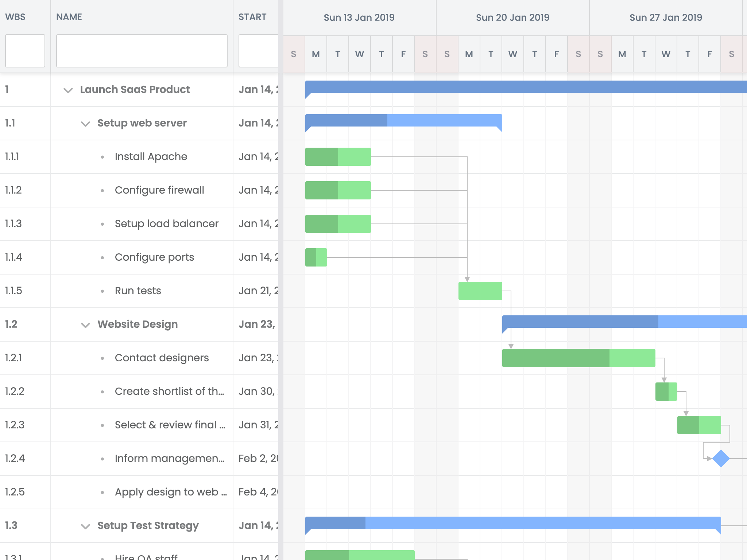Click the leaf icon beside Install Apache
The width and height of the screenshot is (747, 560).
click(102, 157)
